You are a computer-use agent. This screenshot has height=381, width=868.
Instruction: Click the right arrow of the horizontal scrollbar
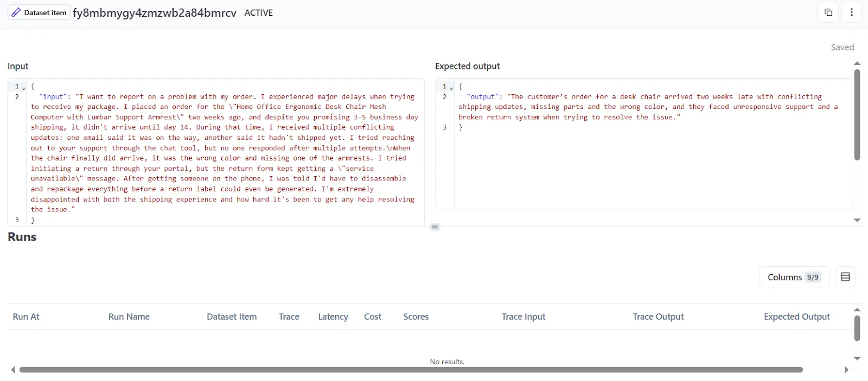(x=846, y=370)
